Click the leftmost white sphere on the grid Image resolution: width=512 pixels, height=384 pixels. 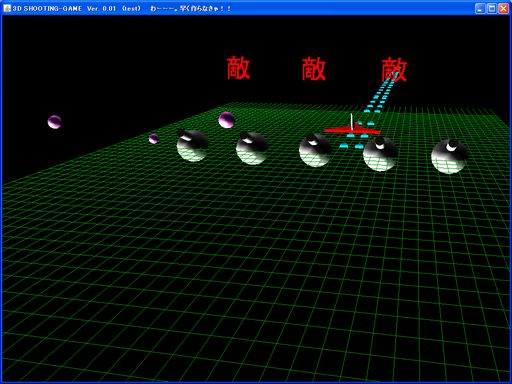click(192, 146)
